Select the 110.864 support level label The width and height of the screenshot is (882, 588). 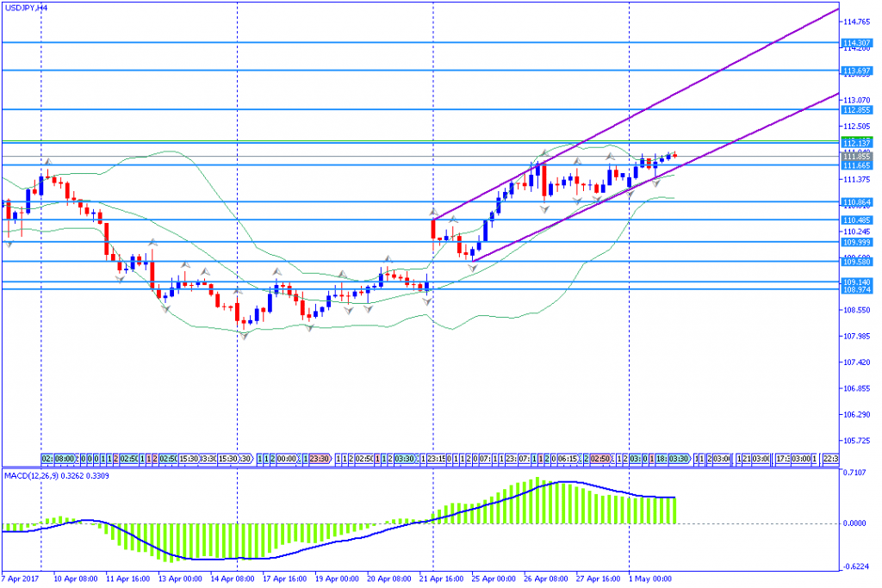856,201
